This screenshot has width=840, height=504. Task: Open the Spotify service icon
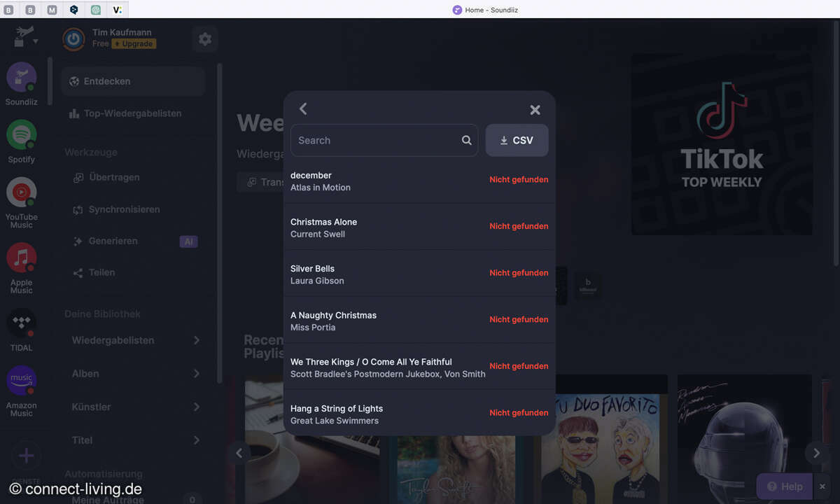click(22, 134)
